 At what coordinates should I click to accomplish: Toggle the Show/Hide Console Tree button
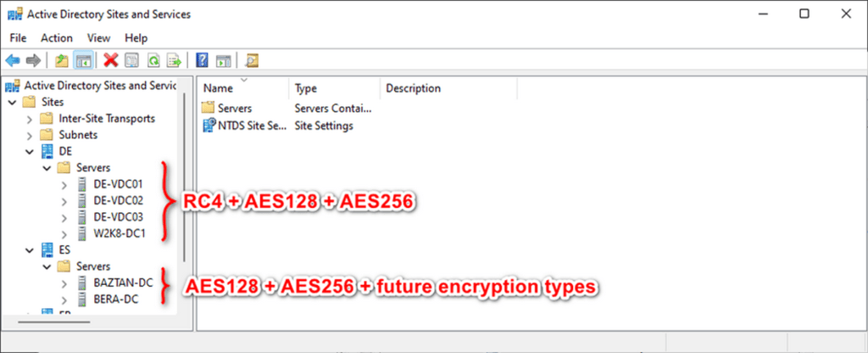(83, 60)
